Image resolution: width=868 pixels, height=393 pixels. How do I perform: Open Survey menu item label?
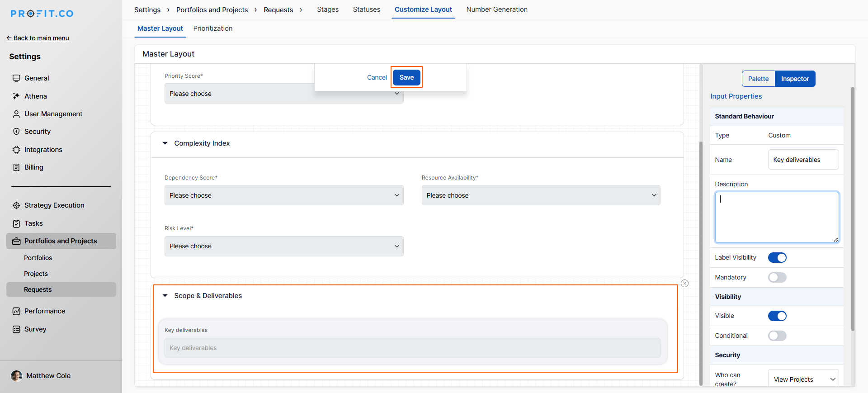(x=35, y=329)
